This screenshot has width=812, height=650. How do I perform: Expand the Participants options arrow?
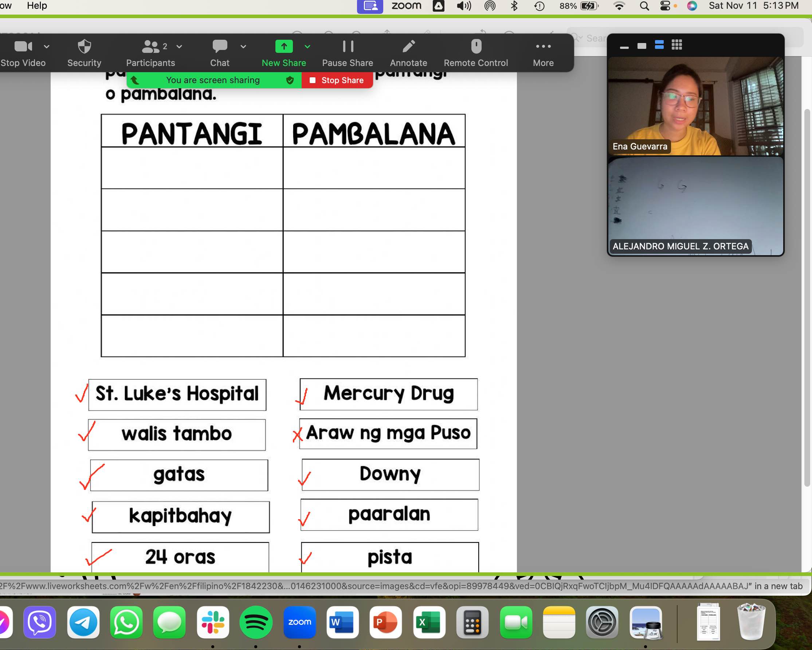(x=179, y=47)
